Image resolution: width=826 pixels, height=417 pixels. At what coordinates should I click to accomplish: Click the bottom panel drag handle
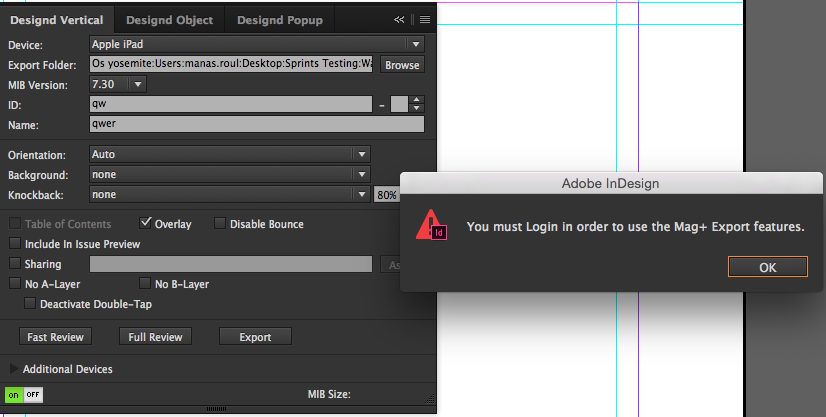click(x=217, y=409)
